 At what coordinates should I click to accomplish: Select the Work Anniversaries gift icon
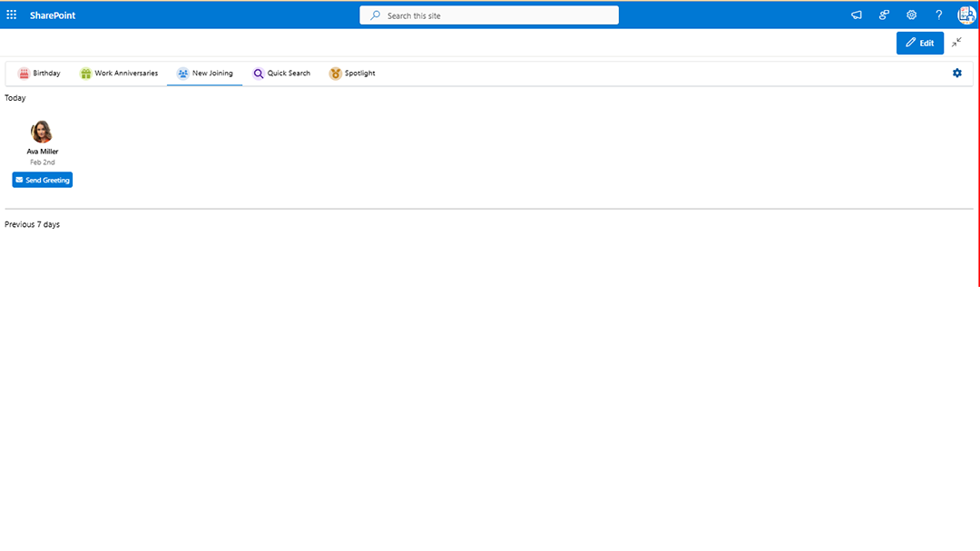coord(87,73)
